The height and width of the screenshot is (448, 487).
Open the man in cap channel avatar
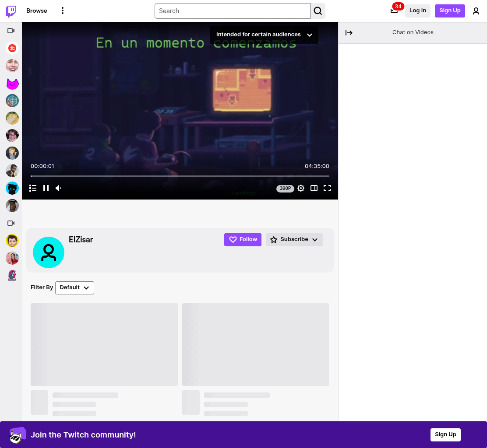(x=12, y=205)
